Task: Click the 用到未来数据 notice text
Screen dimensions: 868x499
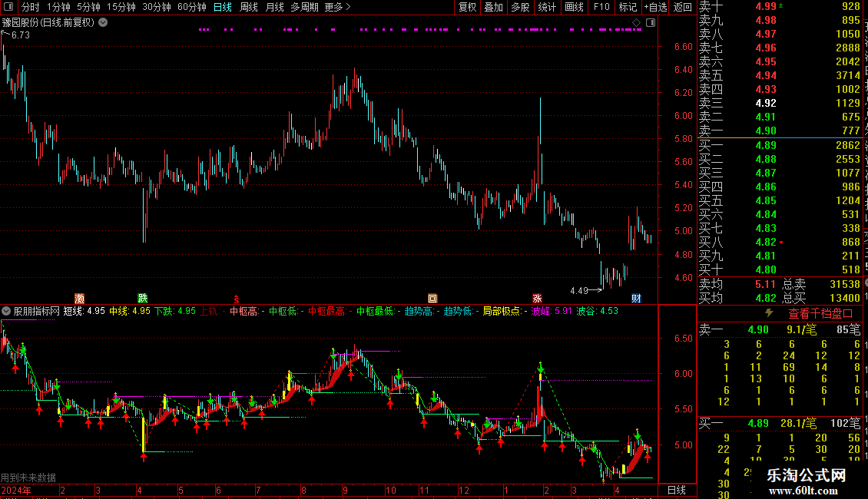Action: coord(28,478)
